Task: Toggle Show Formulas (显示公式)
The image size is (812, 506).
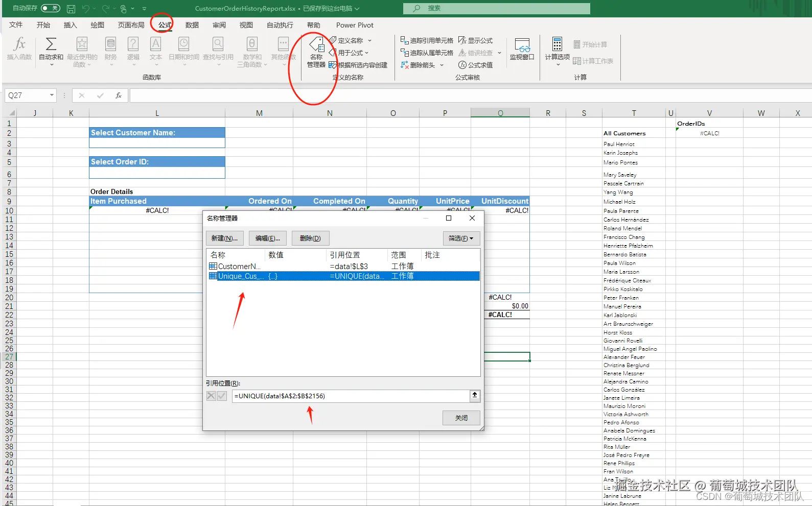Action: coord(476,40)
